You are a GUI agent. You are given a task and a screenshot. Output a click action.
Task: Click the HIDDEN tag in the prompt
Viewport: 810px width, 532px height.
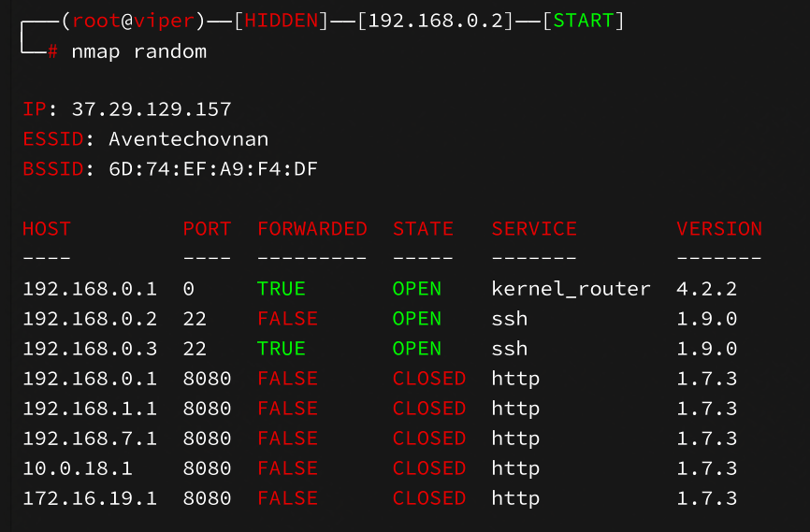coord(282,21)
